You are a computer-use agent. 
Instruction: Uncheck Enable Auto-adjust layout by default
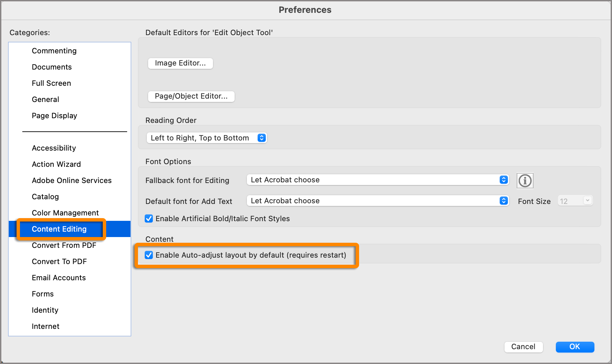[x=149, y=255]
